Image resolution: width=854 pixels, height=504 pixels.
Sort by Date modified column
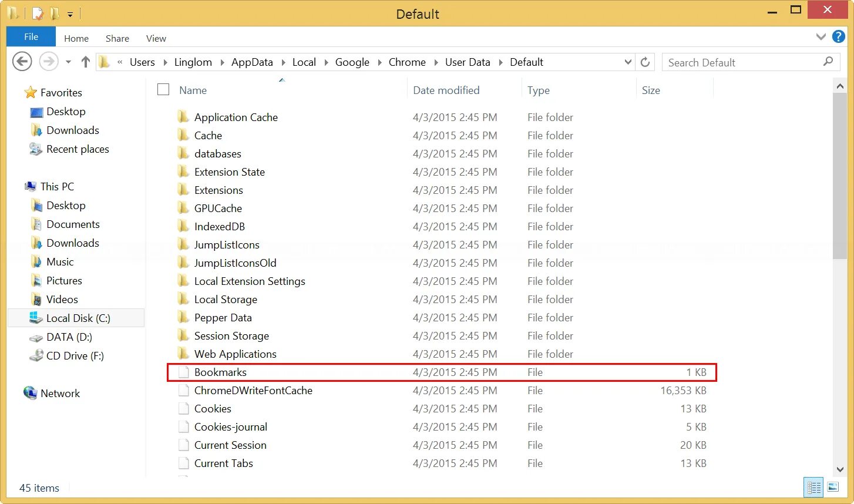[446, 90]
